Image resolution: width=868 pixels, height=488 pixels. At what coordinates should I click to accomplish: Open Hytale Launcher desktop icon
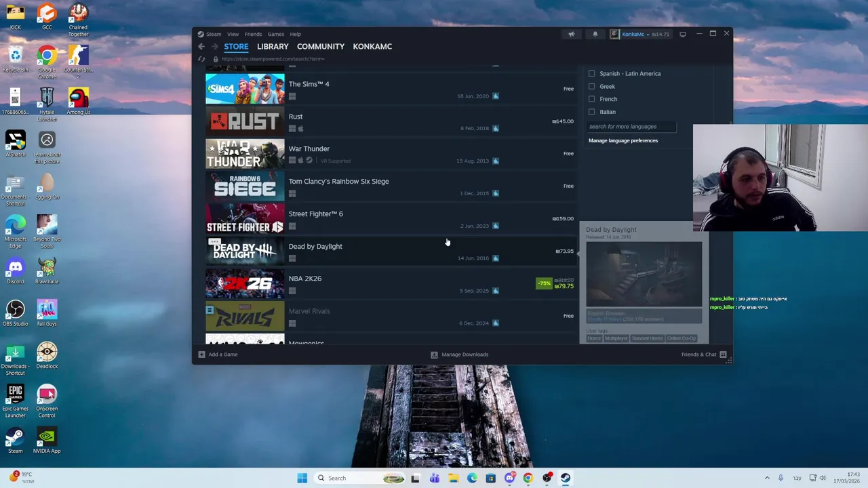47,103
